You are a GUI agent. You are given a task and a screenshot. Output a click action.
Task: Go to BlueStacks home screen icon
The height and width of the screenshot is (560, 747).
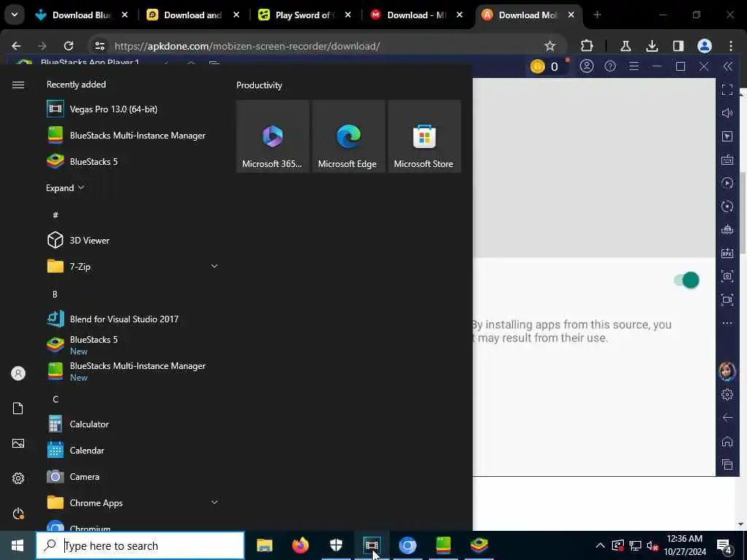(x=727, y=441)
